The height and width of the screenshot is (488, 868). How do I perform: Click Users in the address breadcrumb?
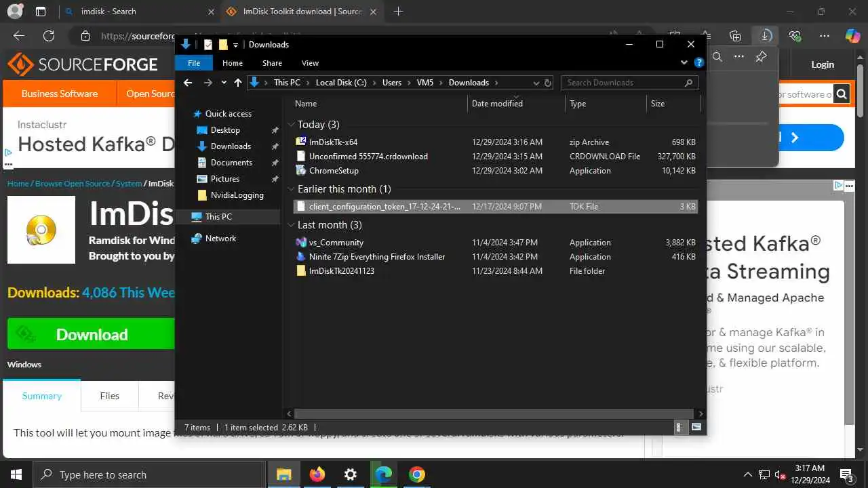(392, 83)
